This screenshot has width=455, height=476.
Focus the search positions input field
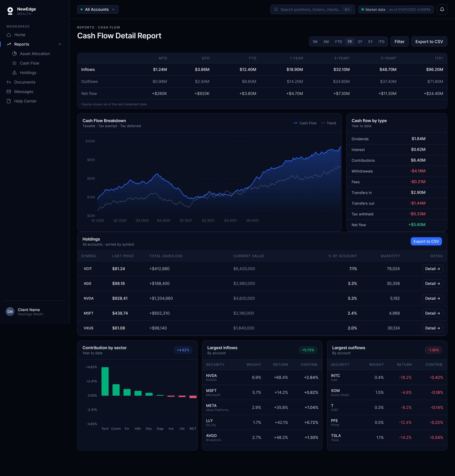pyautogui.click(x=313, y=9)
